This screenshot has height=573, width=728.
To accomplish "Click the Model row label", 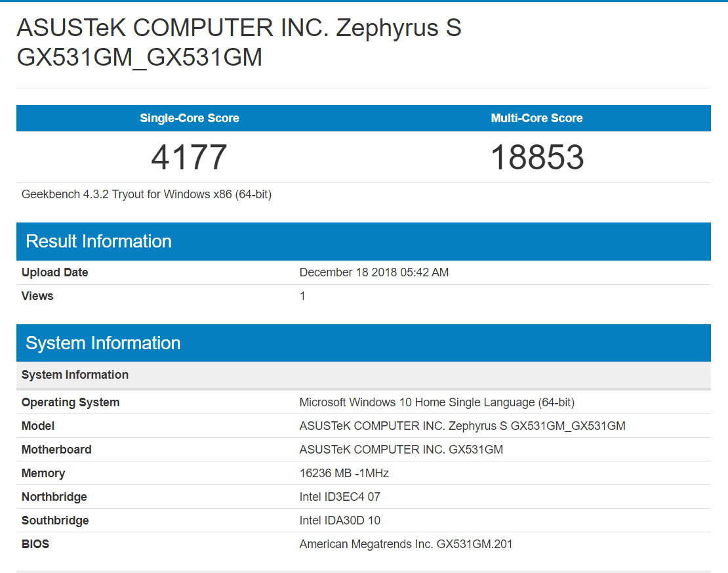I will pyautogui.click(x=38, y=426).
